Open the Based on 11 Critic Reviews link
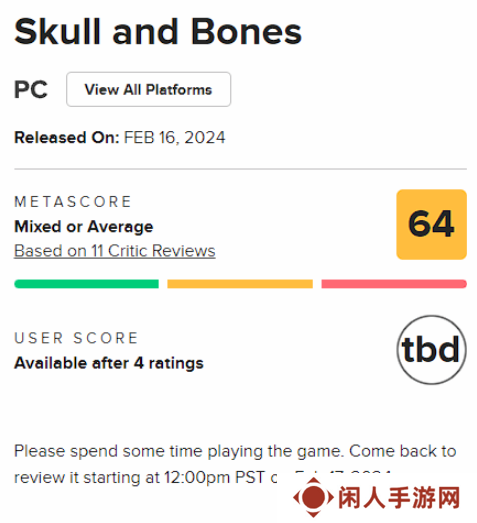This screenshot has width=477, height=523. [x=115, y=251]
